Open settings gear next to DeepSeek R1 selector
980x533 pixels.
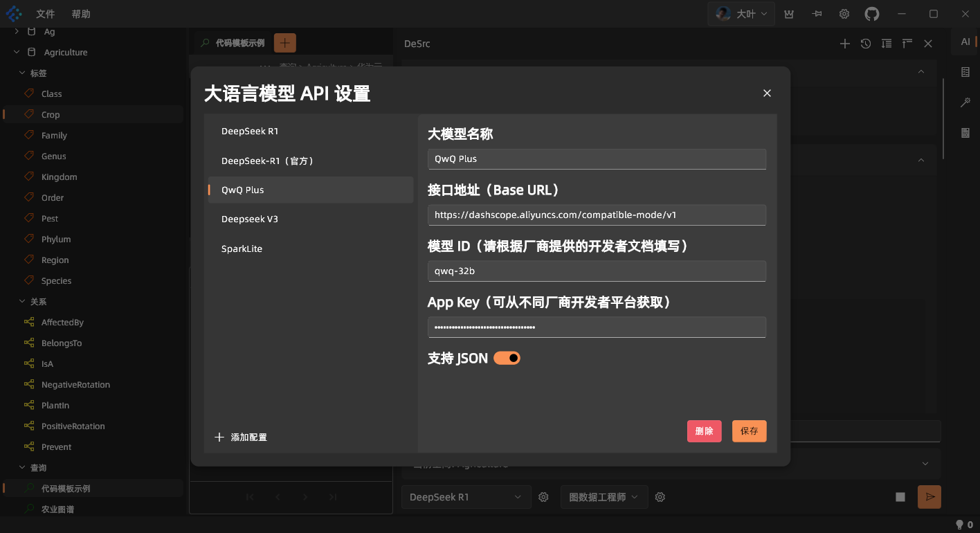click(x=543, y=496)
